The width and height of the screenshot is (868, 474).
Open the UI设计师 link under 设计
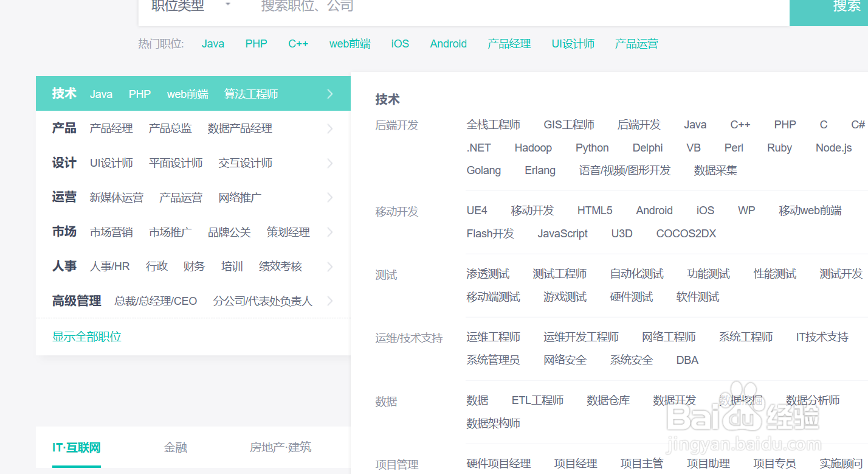(111, 162)
